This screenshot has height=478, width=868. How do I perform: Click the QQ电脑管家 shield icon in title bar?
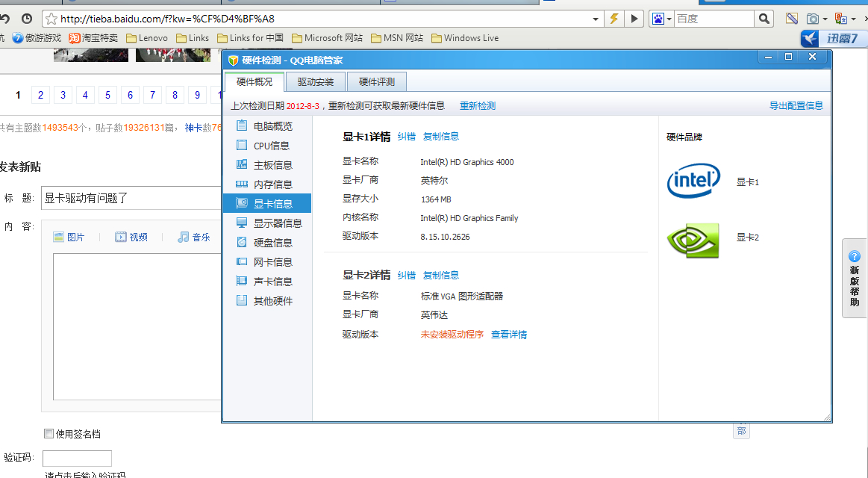coord(234,60)
